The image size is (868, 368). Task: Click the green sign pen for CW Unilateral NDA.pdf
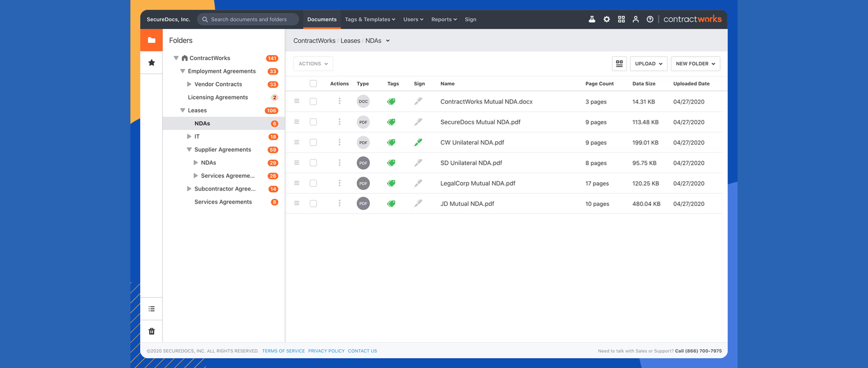[x=418, y=142]
